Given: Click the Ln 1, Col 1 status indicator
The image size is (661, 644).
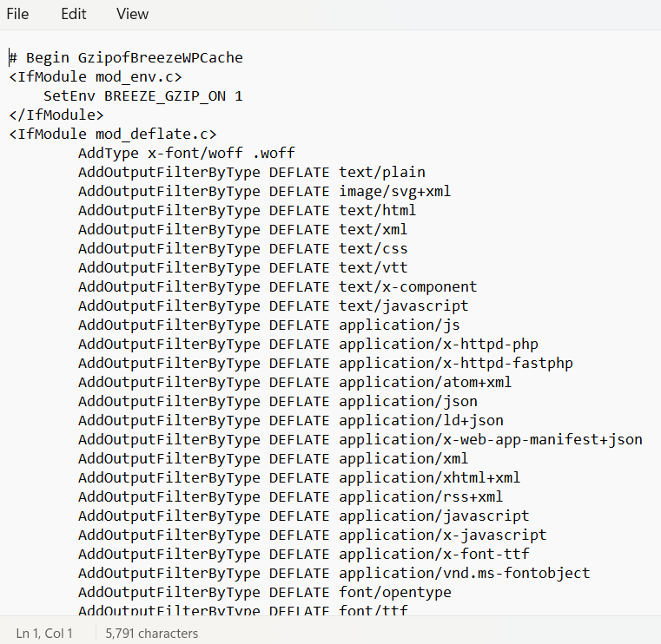Looking at the screenshot, I should pyautogui.click(x=44, y=634).
